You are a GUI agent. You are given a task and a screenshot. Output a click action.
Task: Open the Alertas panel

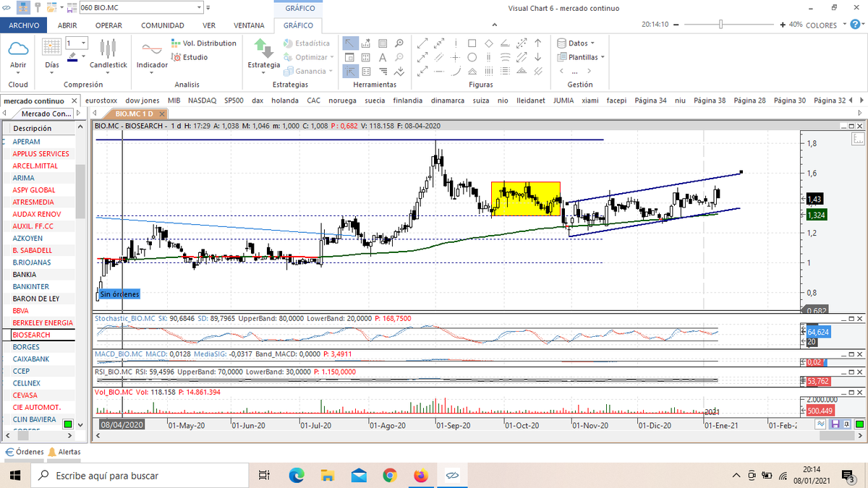click(x=64, y=451)
